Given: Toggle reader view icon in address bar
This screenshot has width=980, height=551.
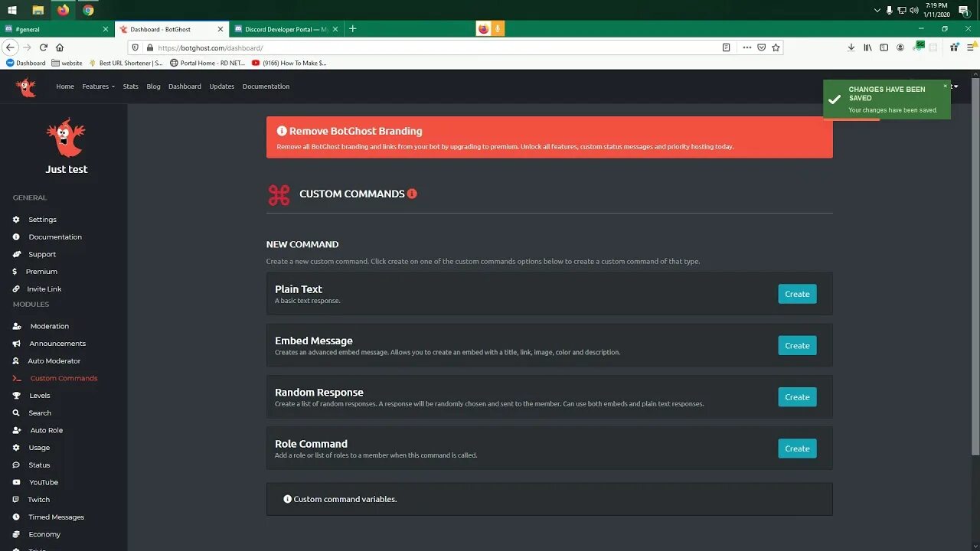Looking at the screenshot, I should pos(726,47).
